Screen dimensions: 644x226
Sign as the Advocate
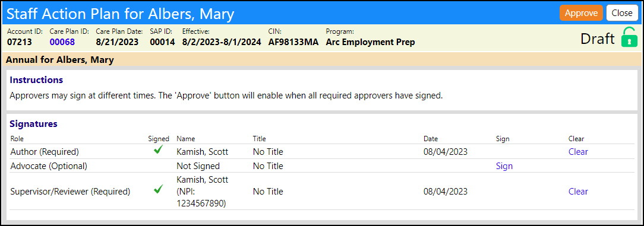(504, 166)
